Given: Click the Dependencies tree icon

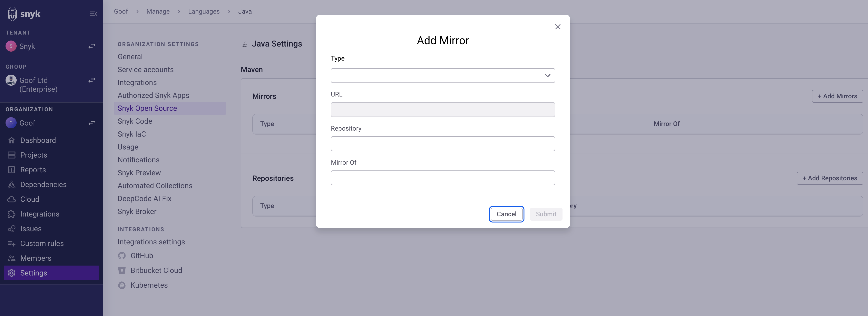Looking at the screenshot, I should 12,184.
